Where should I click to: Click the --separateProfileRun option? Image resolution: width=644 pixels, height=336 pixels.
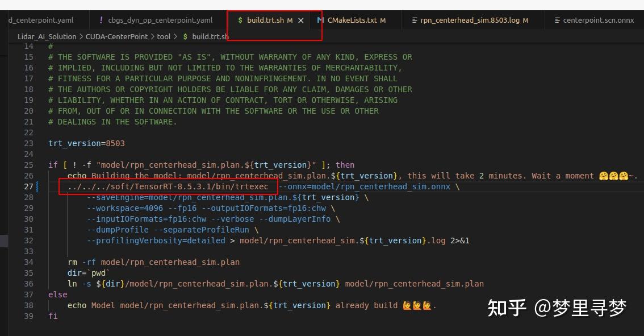tap(202, 230)
